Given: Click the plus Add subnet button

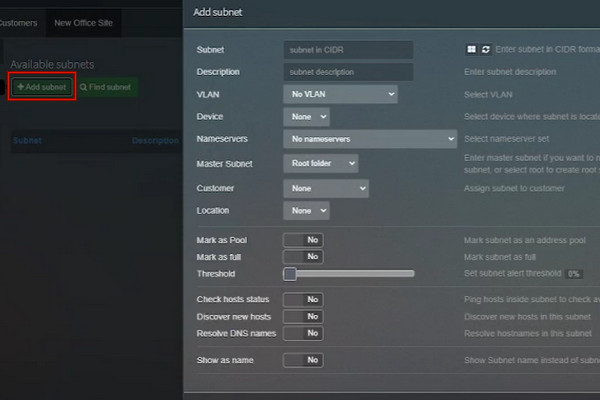Looking at the screenshot, I should coord(42,87).
